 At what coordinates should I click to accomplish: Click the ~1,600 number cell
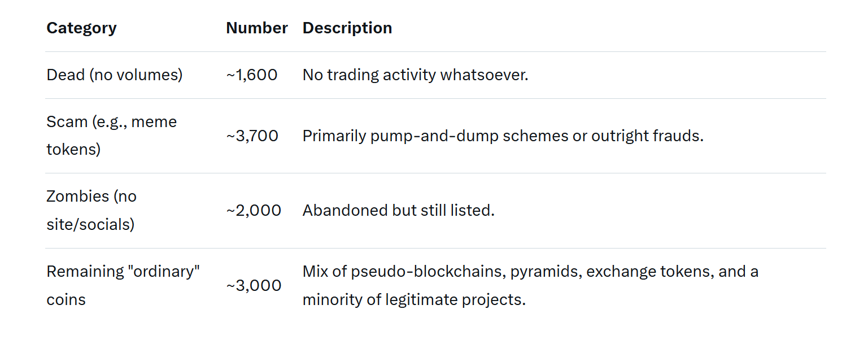click(252, 75)
